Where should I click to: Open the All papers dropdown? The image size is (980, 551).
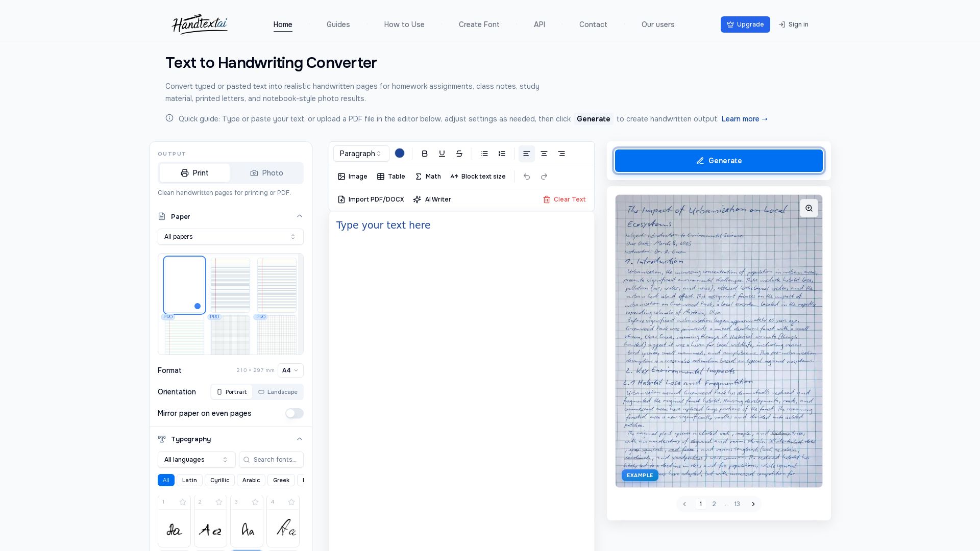point(231,237)
